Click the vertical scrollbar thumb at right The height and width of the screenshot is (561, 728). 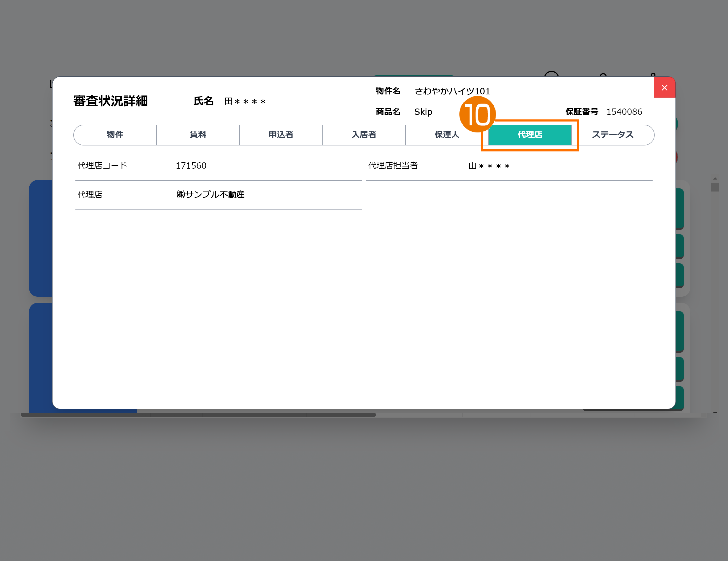pos(715,187)
